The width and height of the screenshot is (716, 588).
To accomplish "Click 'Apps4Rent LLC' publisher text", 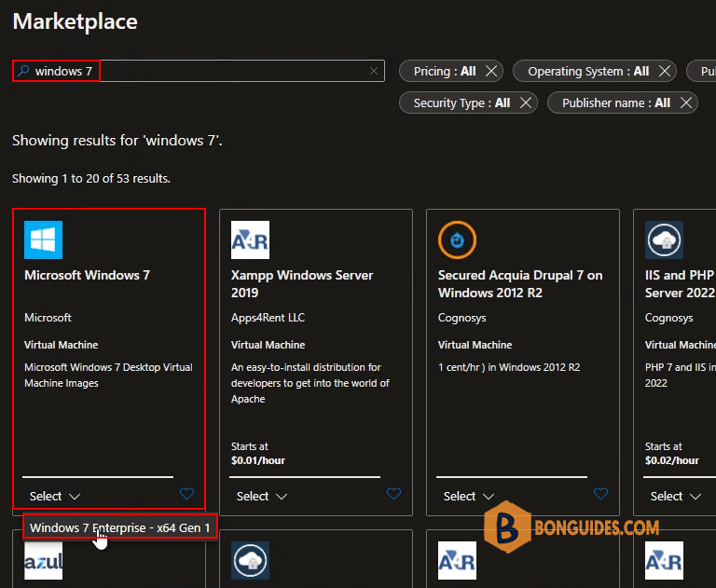I will tap(268, 318).
